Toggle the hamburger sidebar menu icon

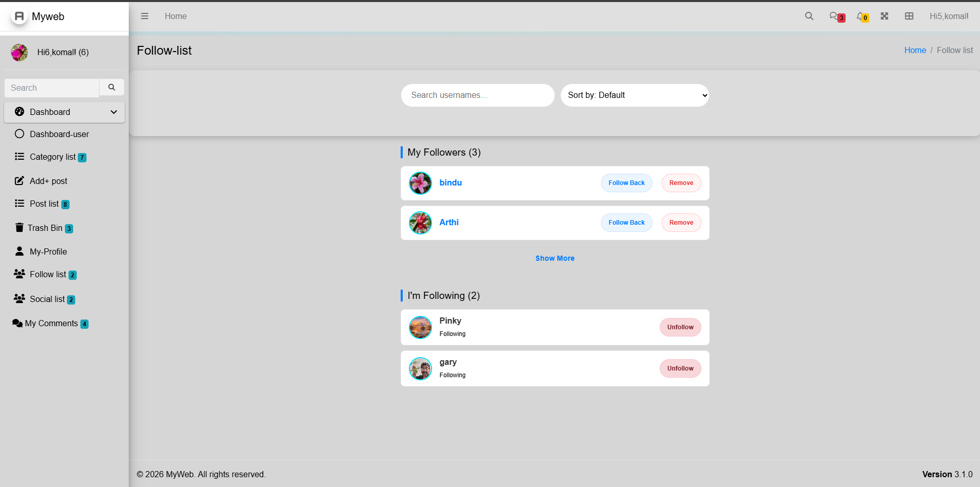pos(145,16)
